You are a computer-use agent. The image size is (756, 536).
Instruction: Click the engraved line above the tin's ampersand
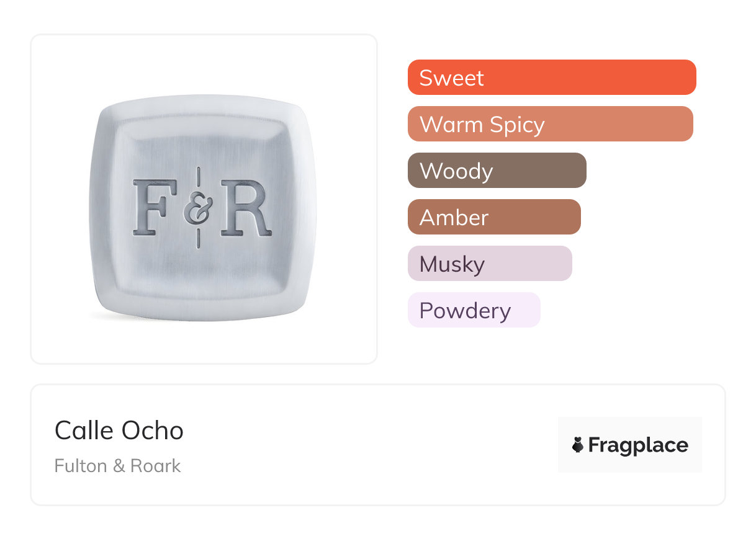(198, 176)
